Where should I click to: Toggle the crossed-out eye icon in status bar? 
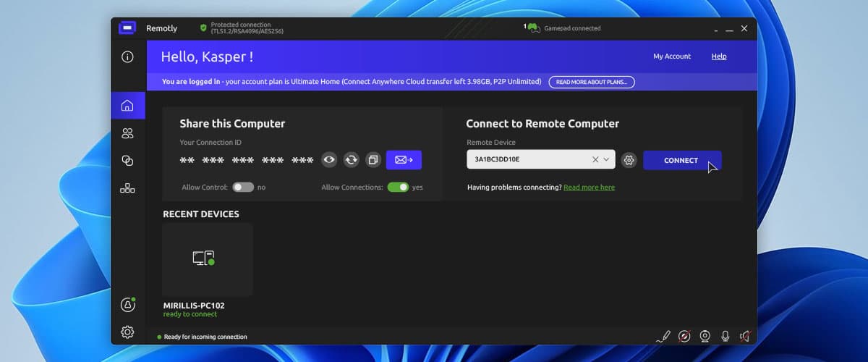click(684, 336)
